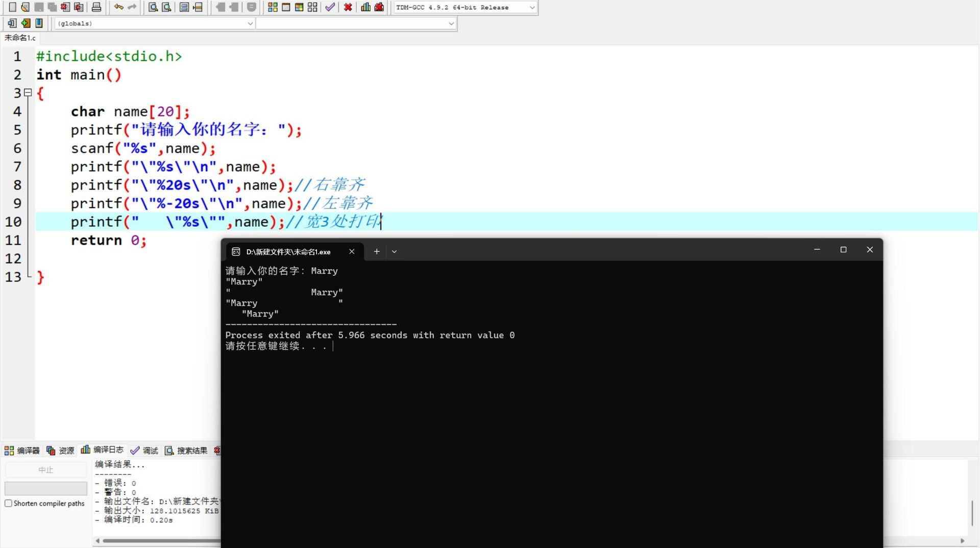980x548 pixels.
Task: Open the Find search tool
Action: point(153,7)
